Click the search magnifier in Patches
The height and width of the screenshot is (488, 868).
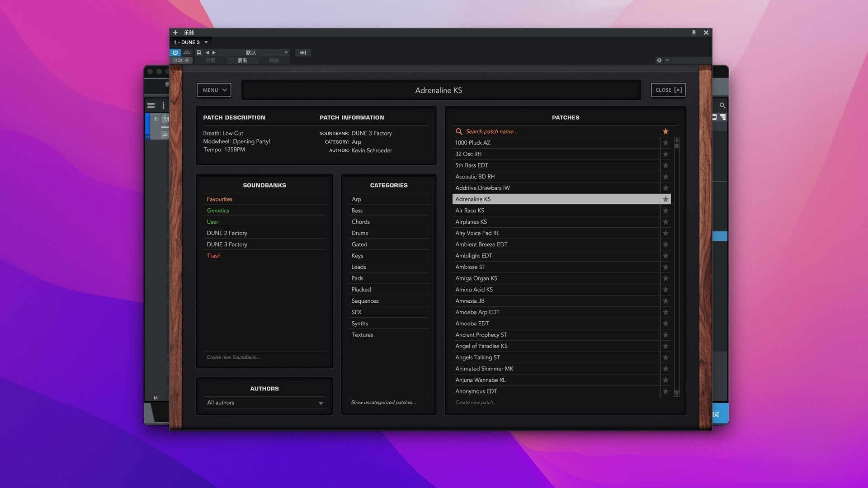tap(459, 131)
